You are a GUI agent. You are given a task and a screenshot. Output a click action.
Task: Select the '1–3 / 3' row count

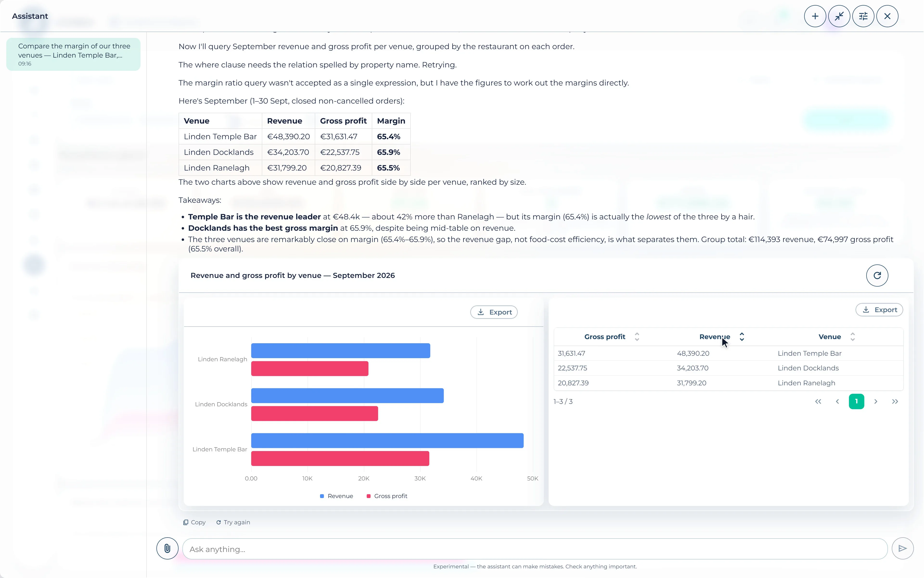coord(563,401)
